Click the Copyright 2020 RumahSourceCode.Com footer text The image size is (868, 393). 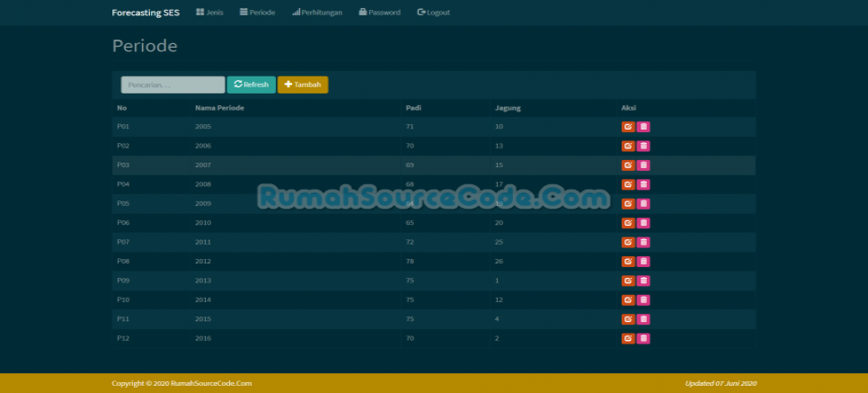click(x=182, y=384)
